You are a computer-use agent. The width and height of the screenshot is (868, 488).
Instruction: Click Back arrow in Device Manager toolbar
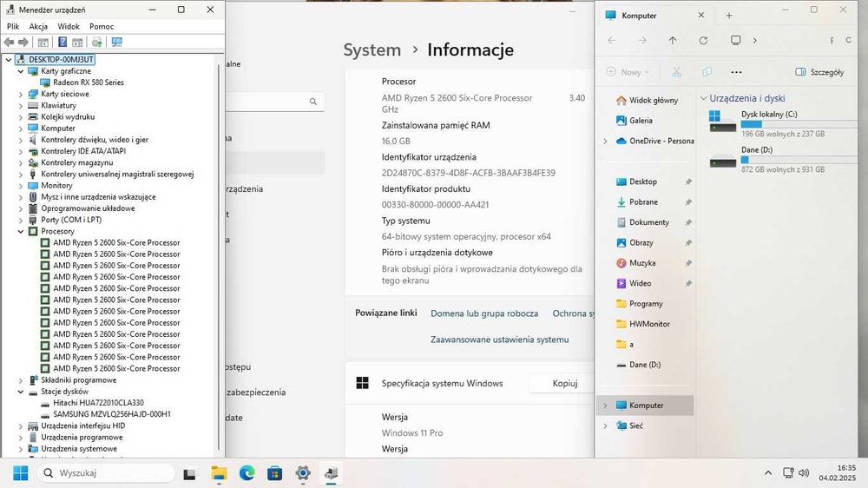coord(9,42)
